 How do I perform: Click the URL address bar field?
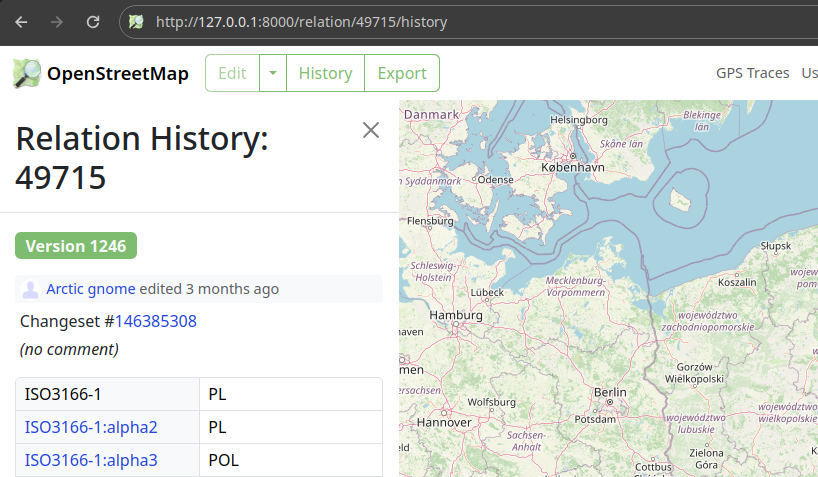[x=450, y=21]
